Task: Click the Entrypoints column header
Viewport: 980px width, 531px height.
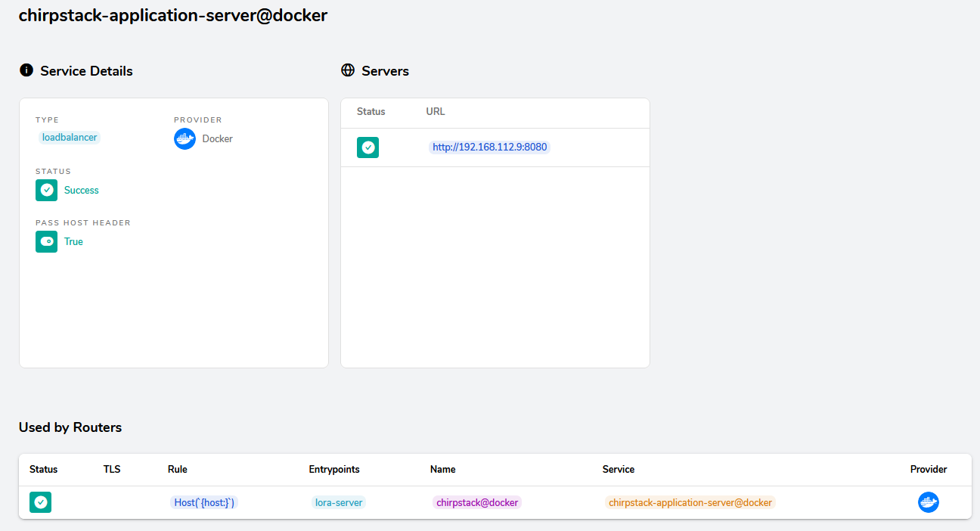Action: pyautogui.click(x=334, y=469)
